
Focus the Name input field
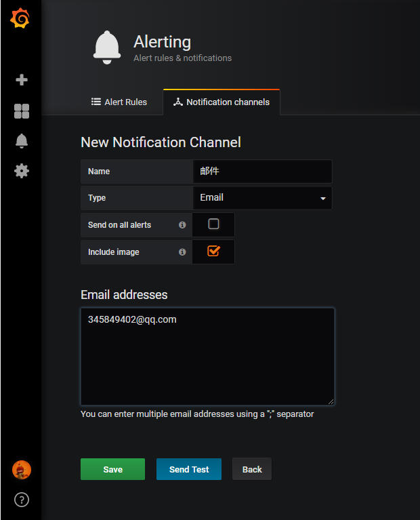[x=262, y=172]
